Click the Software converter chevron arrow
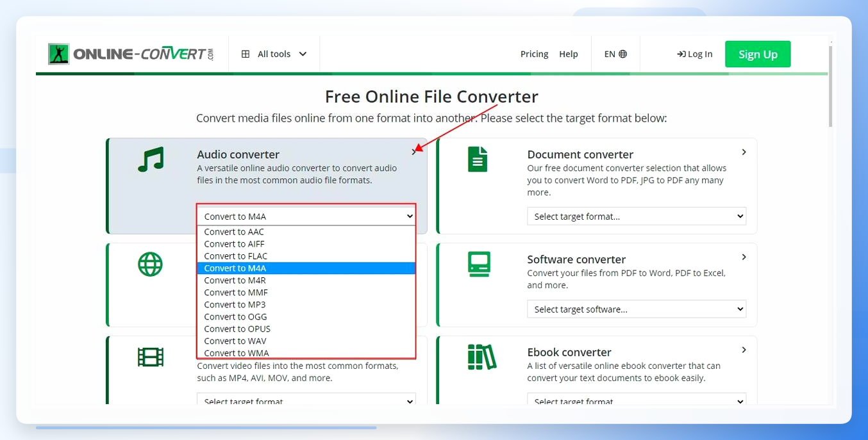 click(744, 257)
